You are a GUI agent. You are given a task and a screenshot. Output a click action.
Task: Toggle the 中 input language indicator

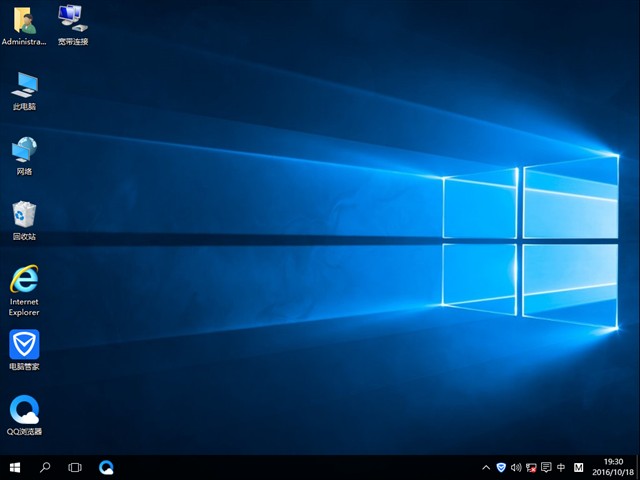[561, 467]
